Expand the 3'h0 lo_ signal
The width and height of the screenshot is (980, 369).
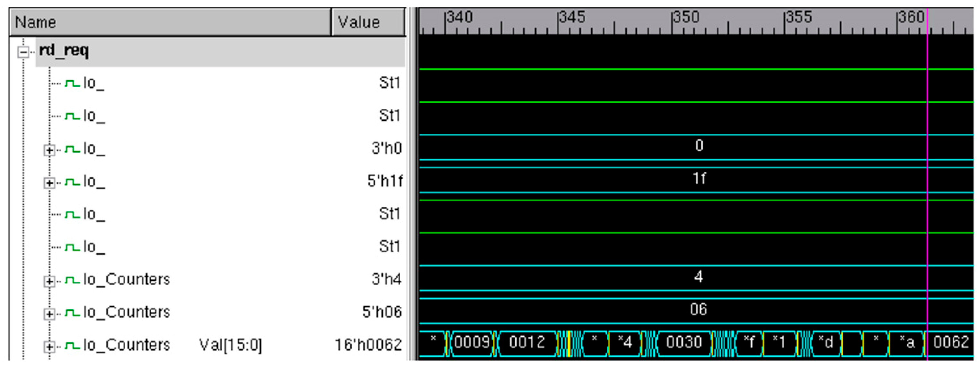tap(49, 150)
